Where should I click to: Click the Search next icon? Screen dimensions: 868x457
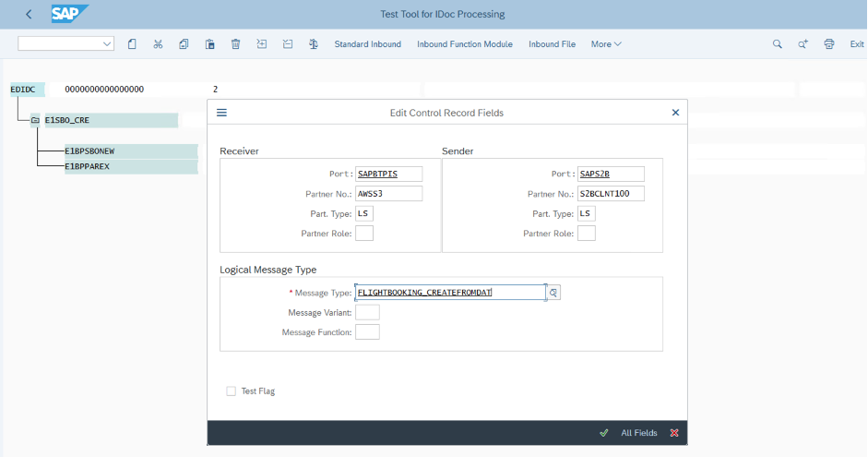(803, 43)
